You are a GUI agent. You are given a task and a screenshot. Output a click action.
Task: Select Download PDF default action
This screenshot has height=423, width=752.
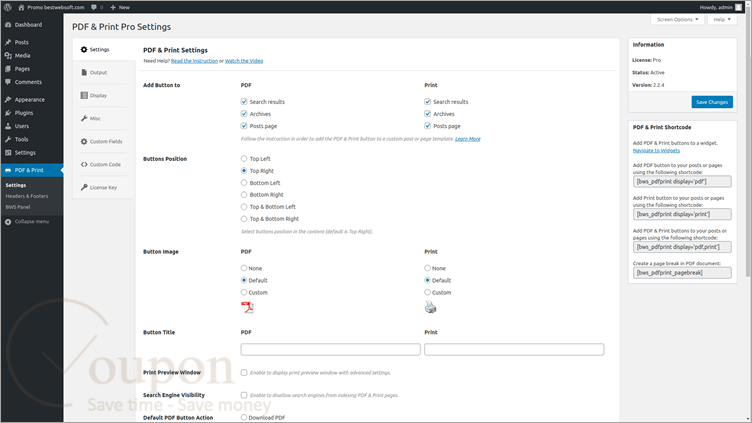(244, 418)
